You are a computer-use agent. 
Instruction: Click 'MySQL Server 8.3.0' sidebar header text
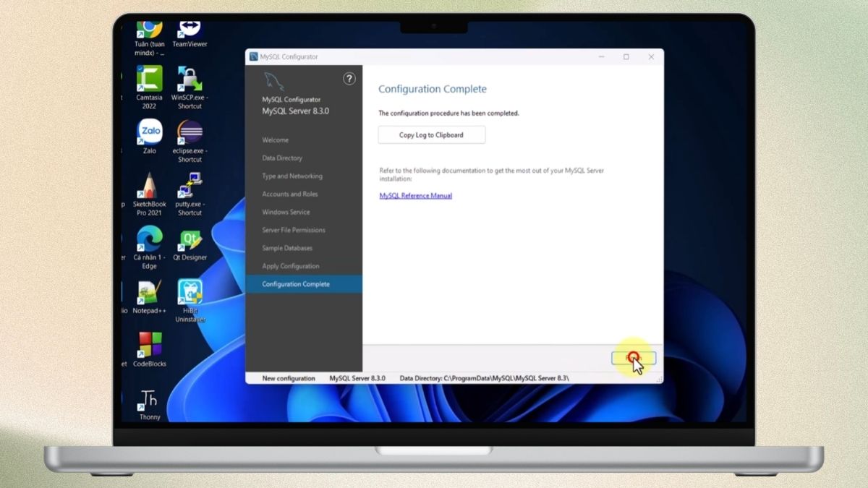pos(295,111)
